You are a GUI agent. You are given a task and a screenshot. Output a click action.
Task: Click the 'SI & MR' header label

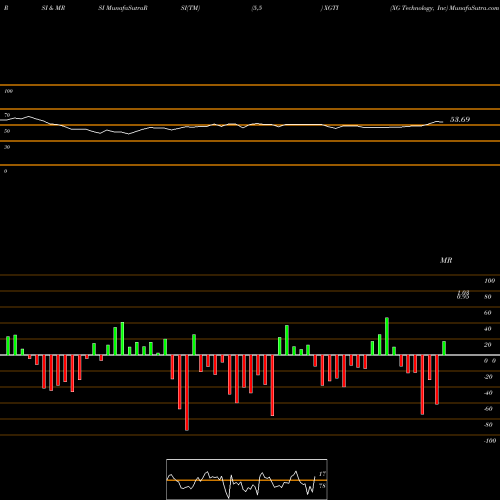[x=53, y=8]
